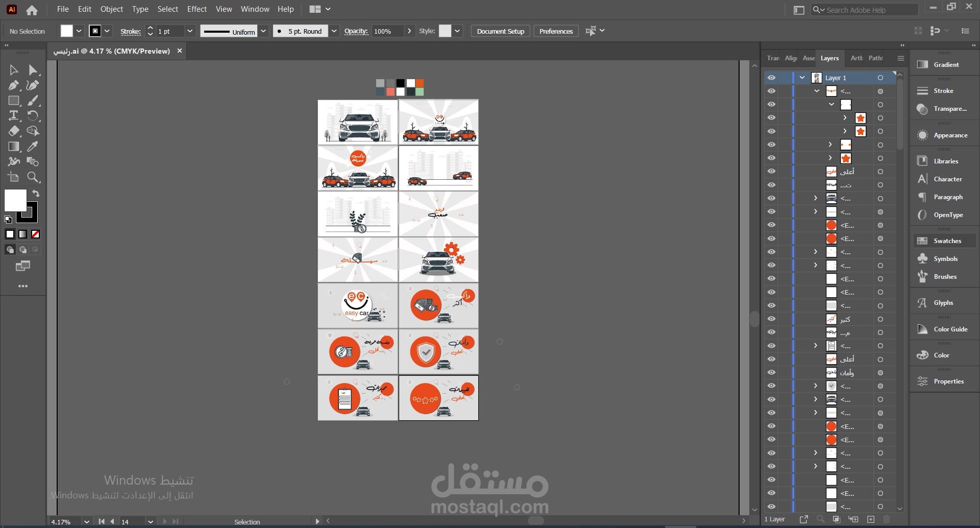Image resolution: width=980 pixels, height=528 pixels.
Task: Click the Document Setup button
Action: tap(500, 31)
